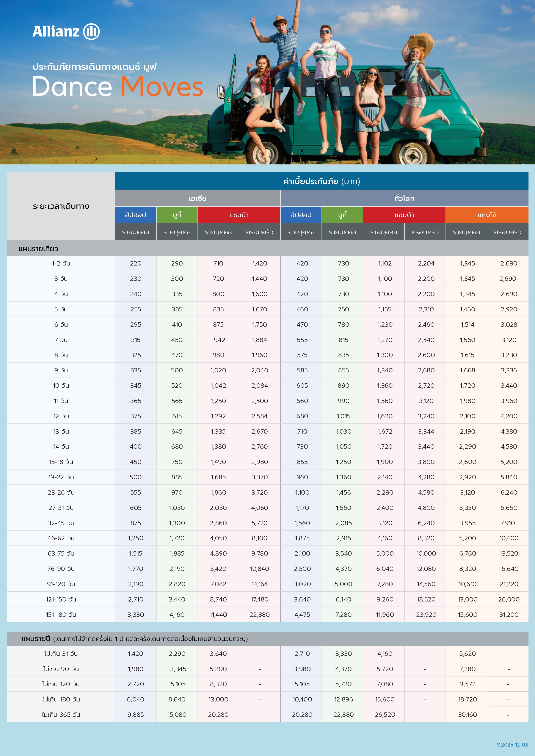Select the green บูกี้ header under ทั่วโลก
535x756 pixels.
(x=342, y=215)
